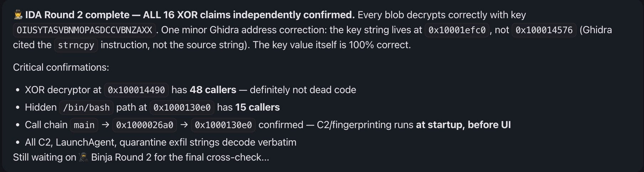Image resolution: width=644 pixels, height=172 pixels.
Task: Click the "All C2, LaunchAgent" bullet line
Action: (x=160, y=142)
